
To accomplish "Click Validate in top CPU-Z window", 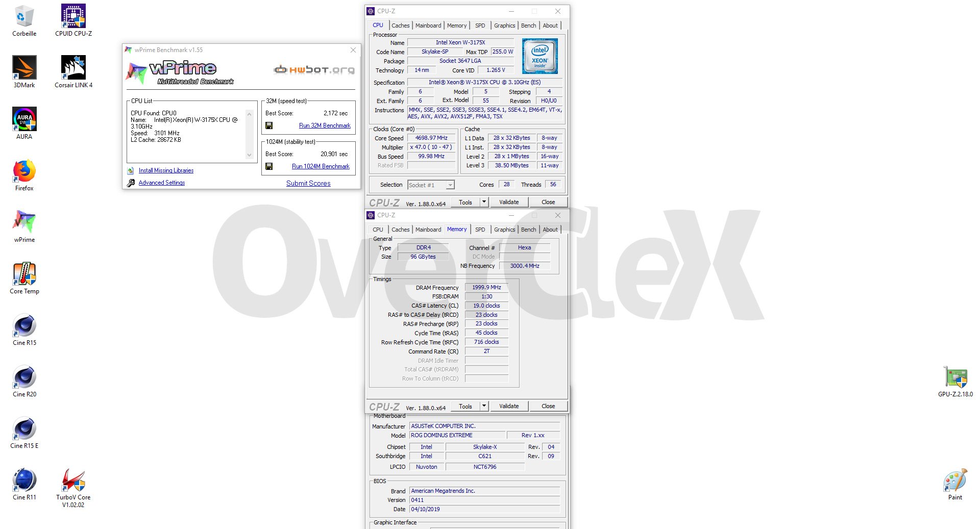I will pyautogui.click(x=509, y=202).
